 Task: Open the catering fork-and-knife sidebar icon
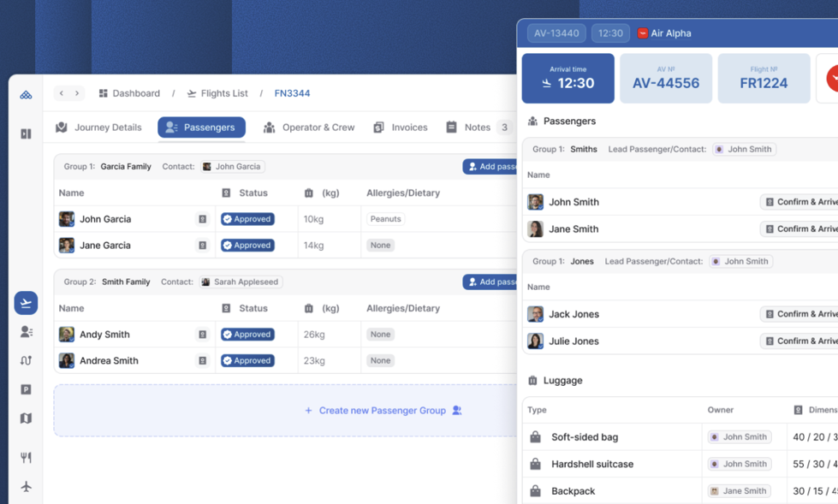point(26,458)
